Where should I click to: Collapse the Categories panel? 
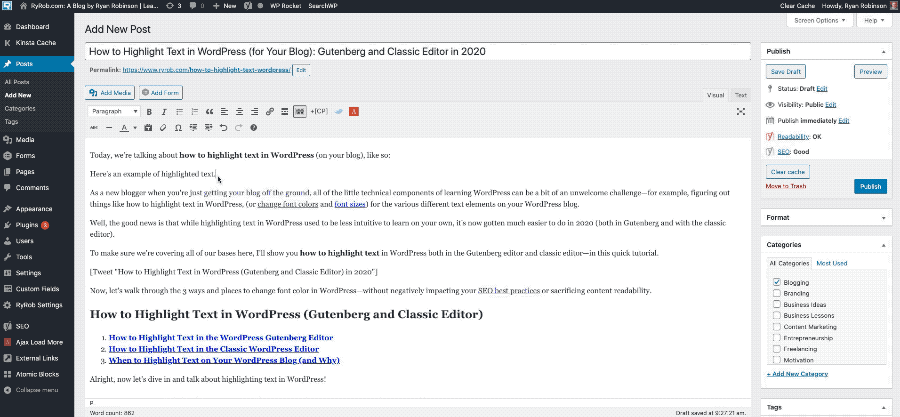point(883,245)
